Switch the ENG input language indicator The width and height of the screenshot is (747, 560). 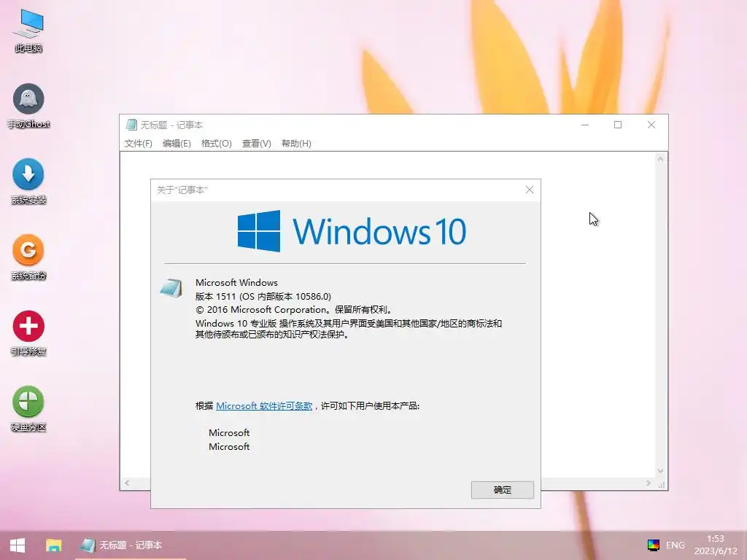(x=675, y=545)
